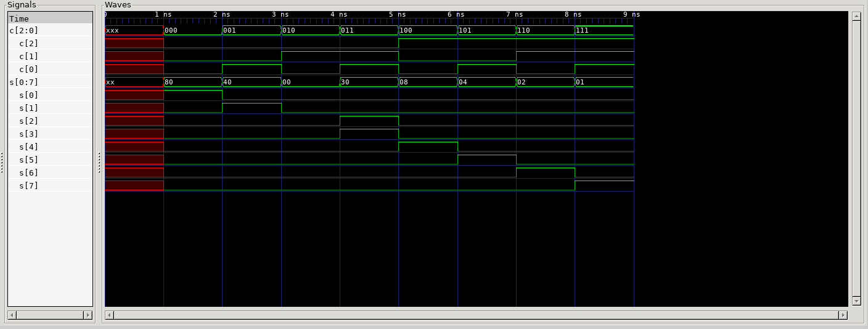
Task: Select signal s[7] in Signals list
Action: coord(50,185)
